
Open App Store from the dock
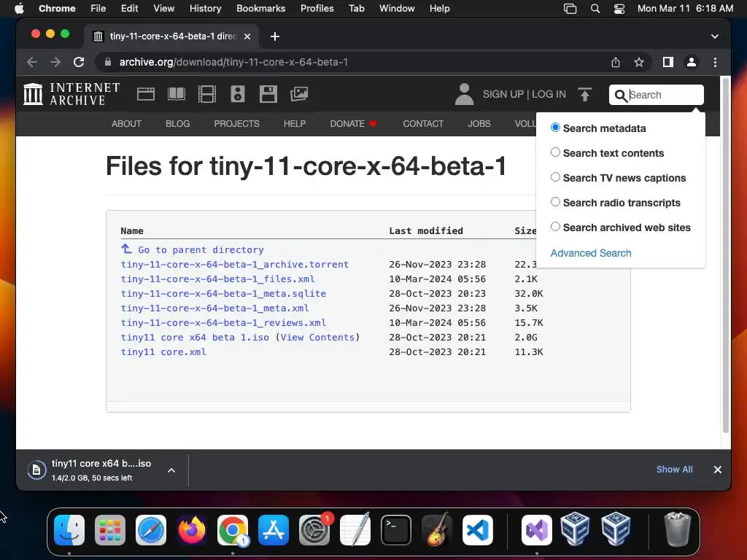point(274,530)
